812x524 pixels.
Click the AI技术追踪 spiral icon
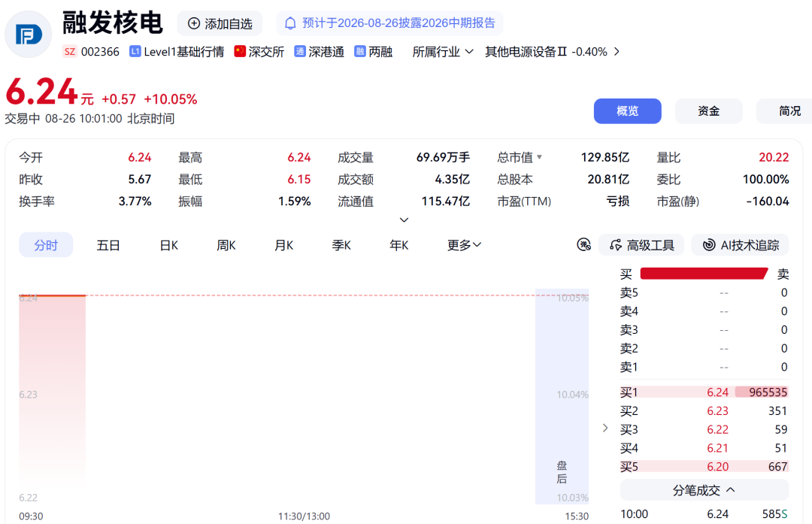click(x=709, y=245)
